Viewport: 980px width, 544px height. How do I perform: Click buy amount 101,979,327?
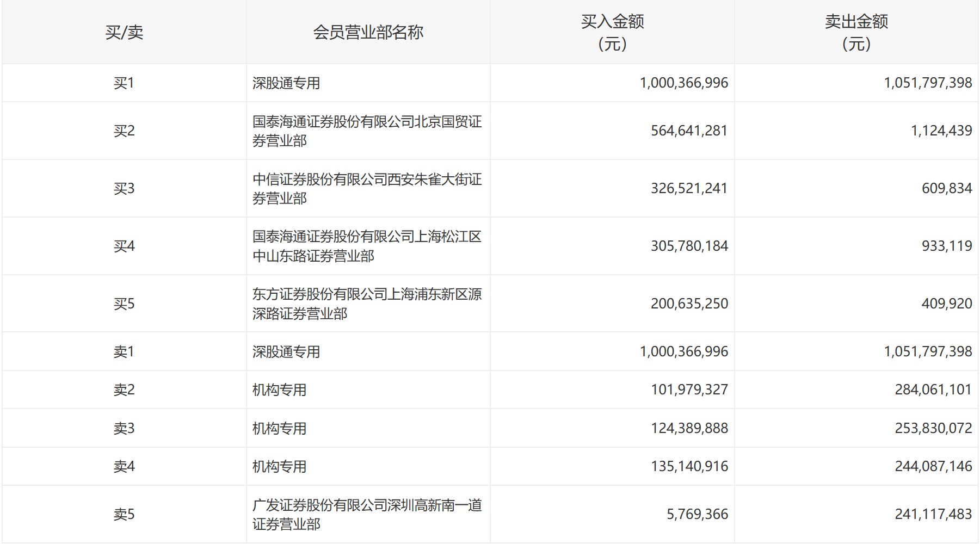(x=689, y=390)
